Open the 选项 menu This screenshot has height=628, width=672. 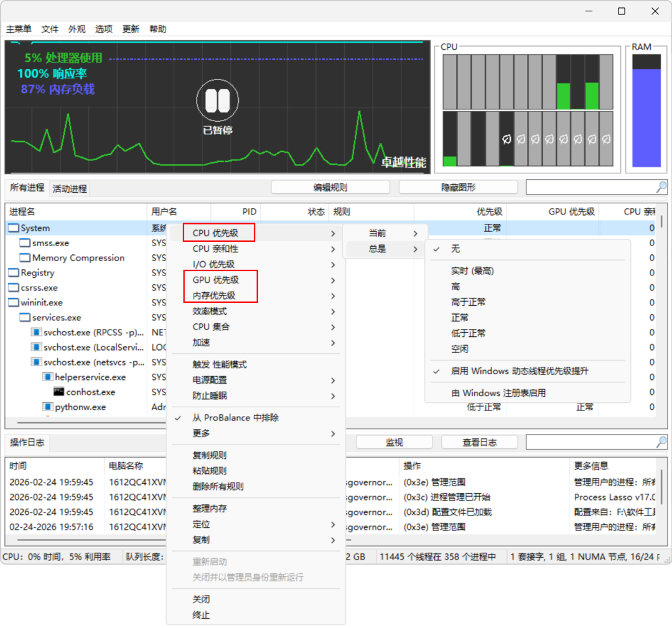click(104, 29)
